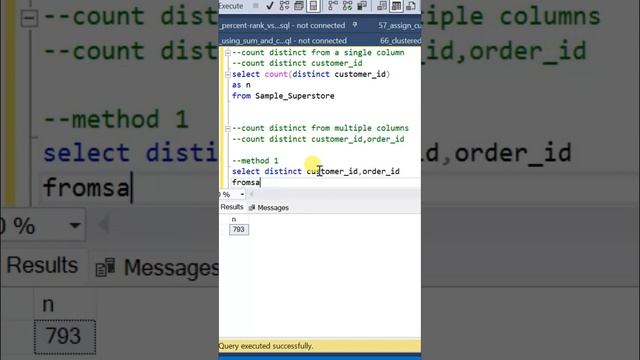Open the editor zoom percentage dropdown
Screen dimensions: 640x360
tap(242, 195)
